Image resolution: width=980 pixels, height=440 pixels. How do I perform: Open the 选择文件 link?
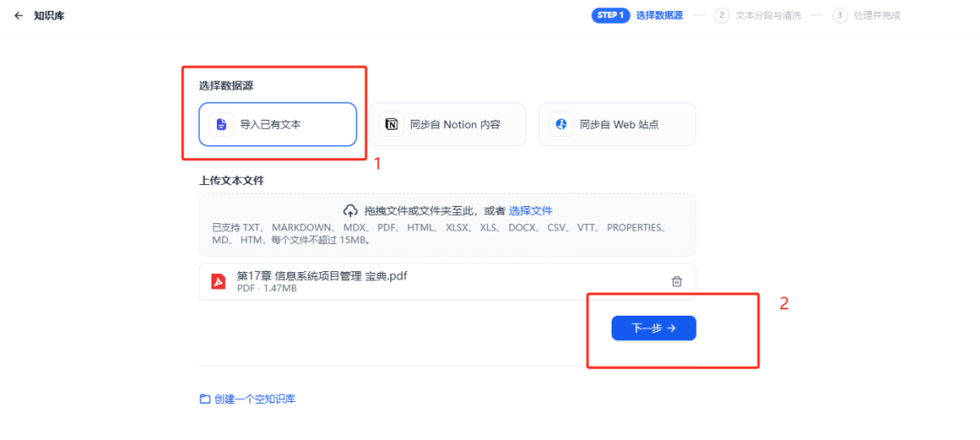531,210
